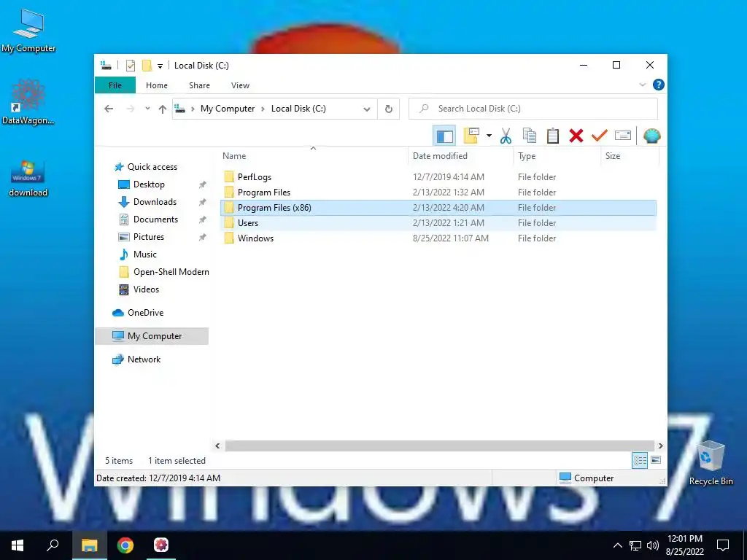Paste using the clipboard toolbar icon
The image size is (747, 560).
click(553, 136)
